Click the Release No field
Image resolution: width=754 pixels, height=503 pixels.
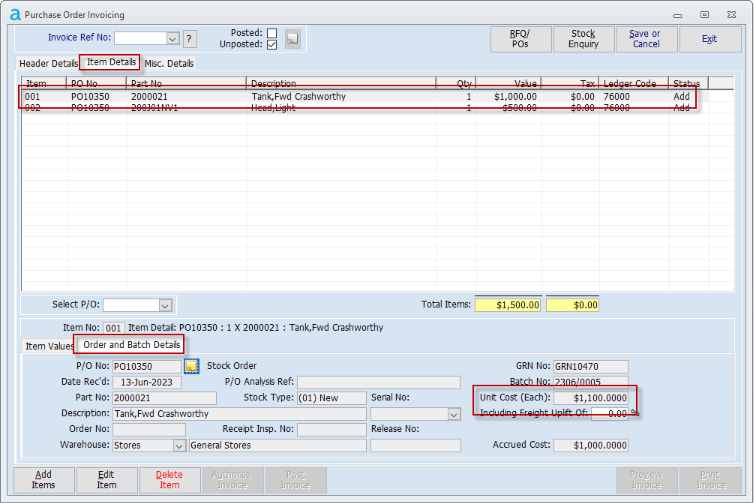pyautogui.click(x=415, y=445)
